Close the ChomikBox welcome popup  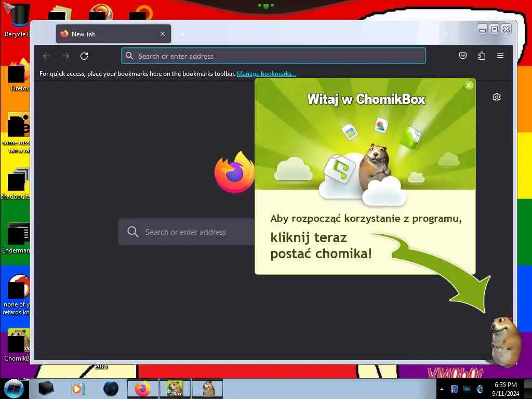point(469,86)
